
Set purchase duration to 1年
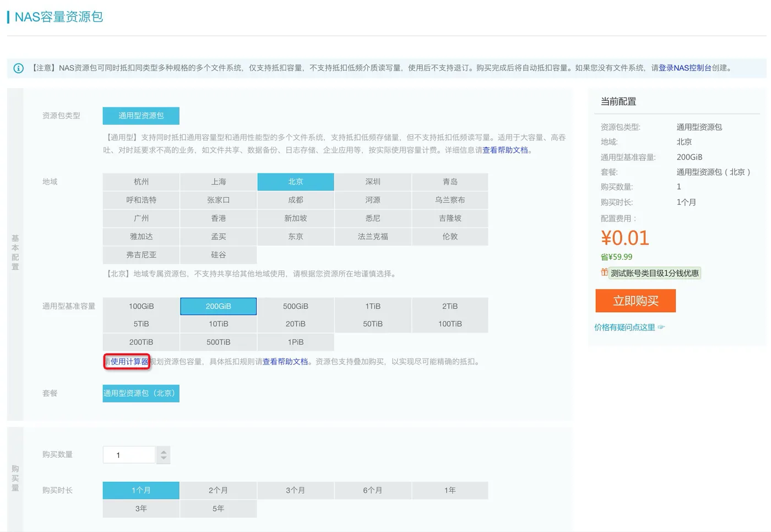tap(450, 490)
